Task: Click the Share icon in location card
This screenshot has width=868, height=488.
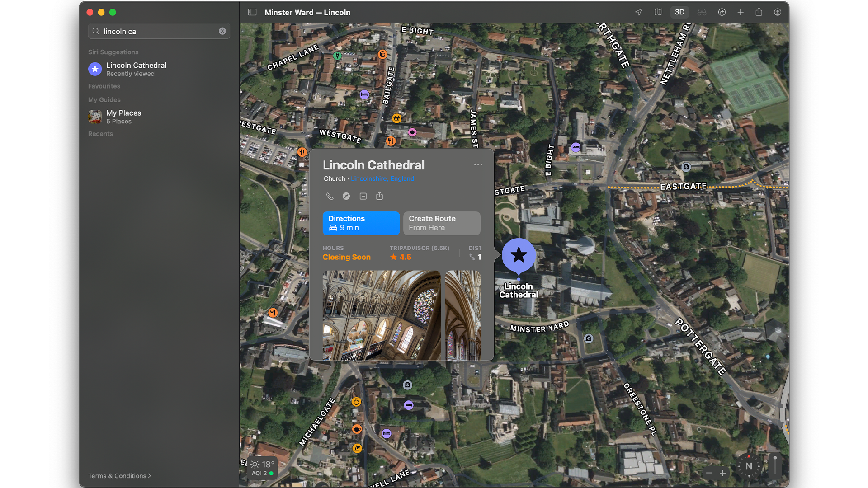Action: (x=380, y=196)
